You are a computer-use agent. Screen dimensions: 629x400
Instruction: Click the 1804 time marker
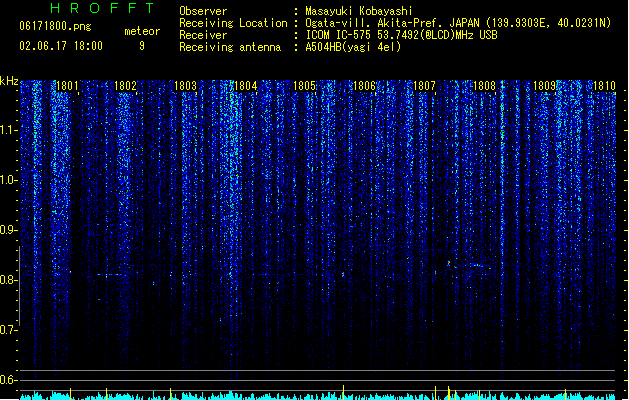[245, 86]
